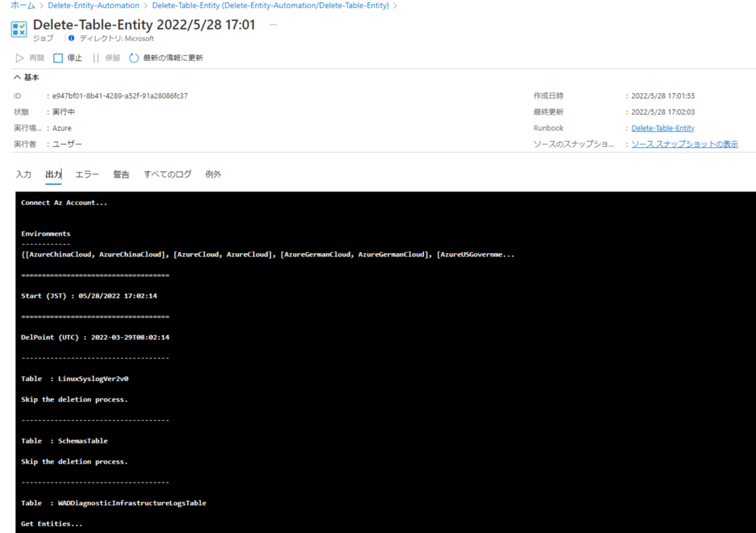Open the Delete-Table-Entity runbook breadcrumb
This screenshot has height=533, width=756.
pyautogui.click(x=270, y=5)
